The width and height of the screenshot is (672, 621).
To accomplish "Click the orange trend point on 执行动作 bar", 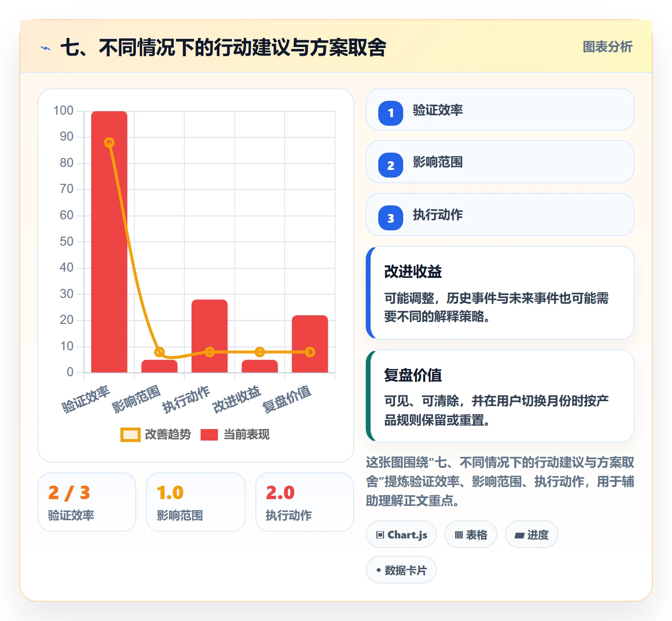I will tap(210, 352).
